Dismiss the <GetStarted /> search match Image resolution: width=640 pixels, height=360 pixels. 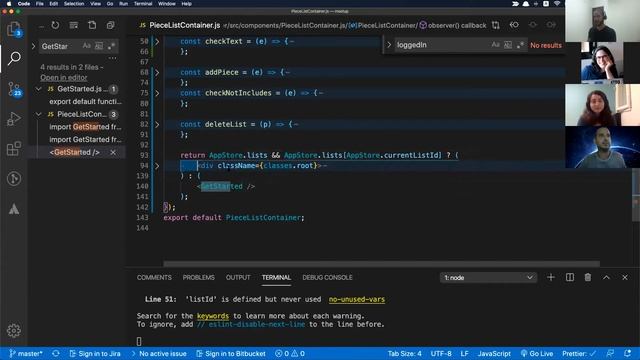[x=113, y=152]
